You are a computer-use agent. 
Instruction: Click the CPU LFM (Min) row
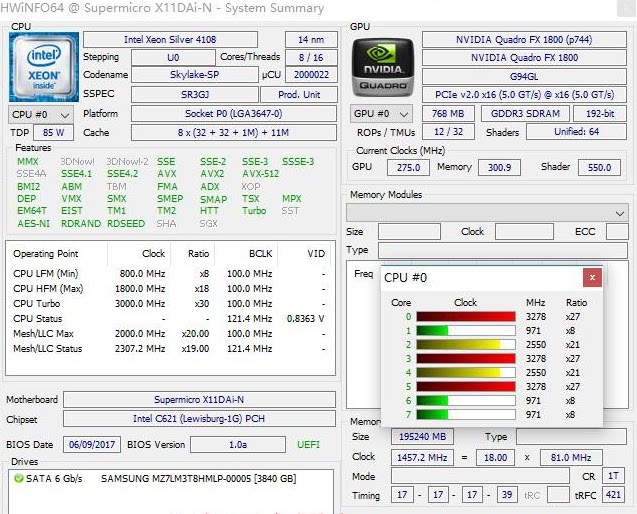click(x=169, y=273)
